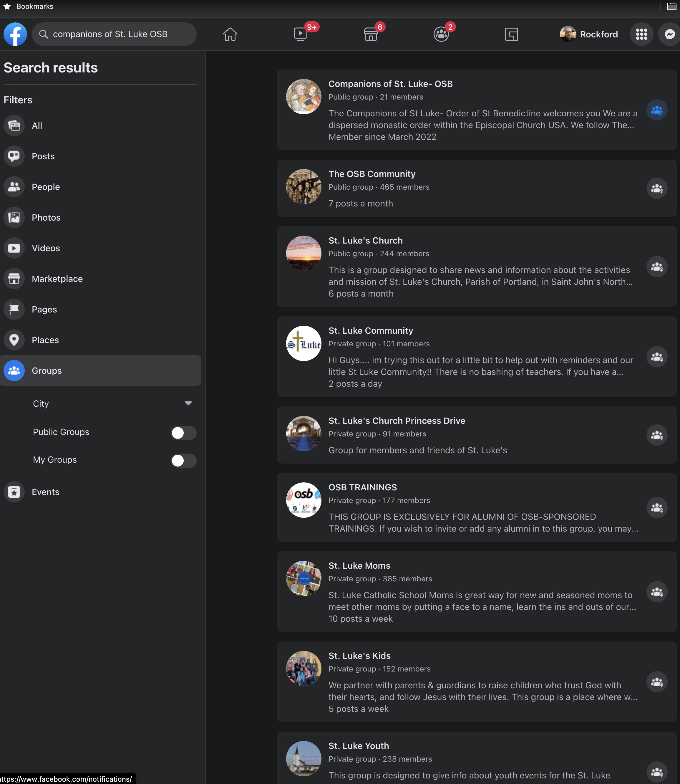
Task: Click 'Member since March 2022' text
Action: (382, 137)
